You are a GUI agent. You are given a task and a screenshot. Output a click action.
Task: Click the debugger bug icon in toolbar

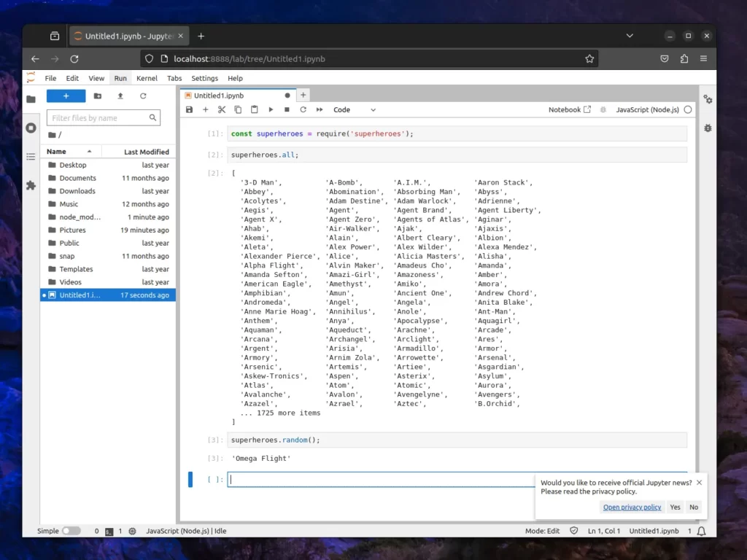(x=603, y=109)
